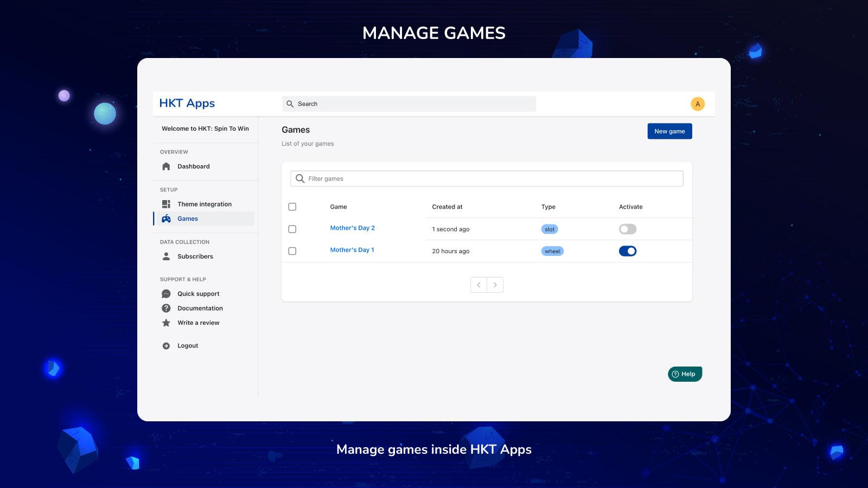Screen dimensions: 868x488
Task: Disable activation for Mother's Day 1
Action: (x=628, y=251)
